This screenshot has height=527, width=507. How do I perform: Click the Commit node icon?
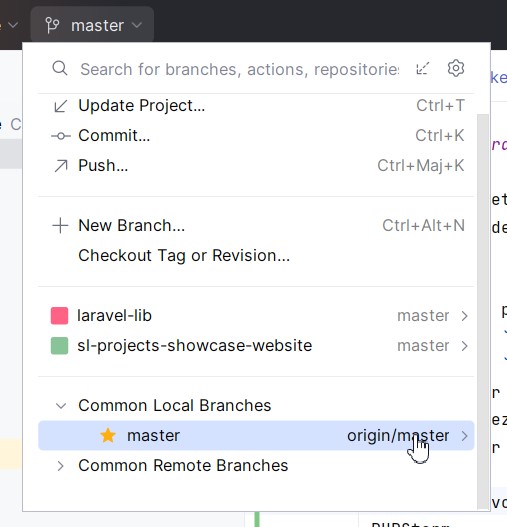click(61, 136)
